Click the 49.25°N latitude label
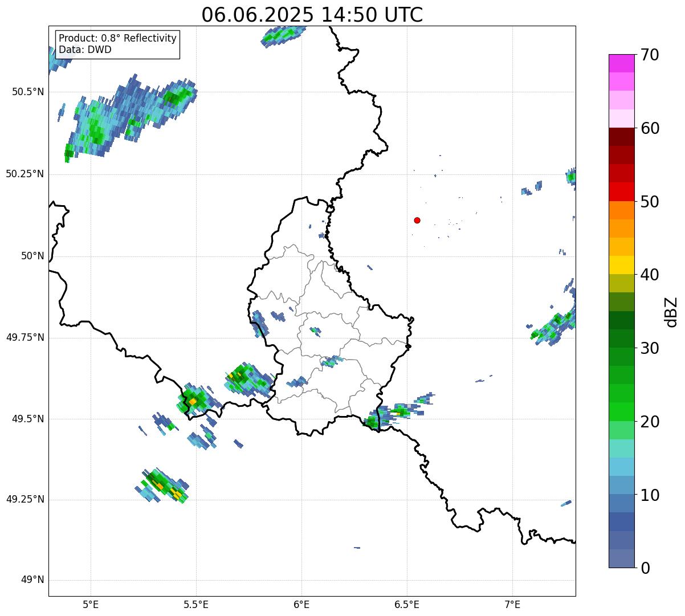 coord(25,499)
